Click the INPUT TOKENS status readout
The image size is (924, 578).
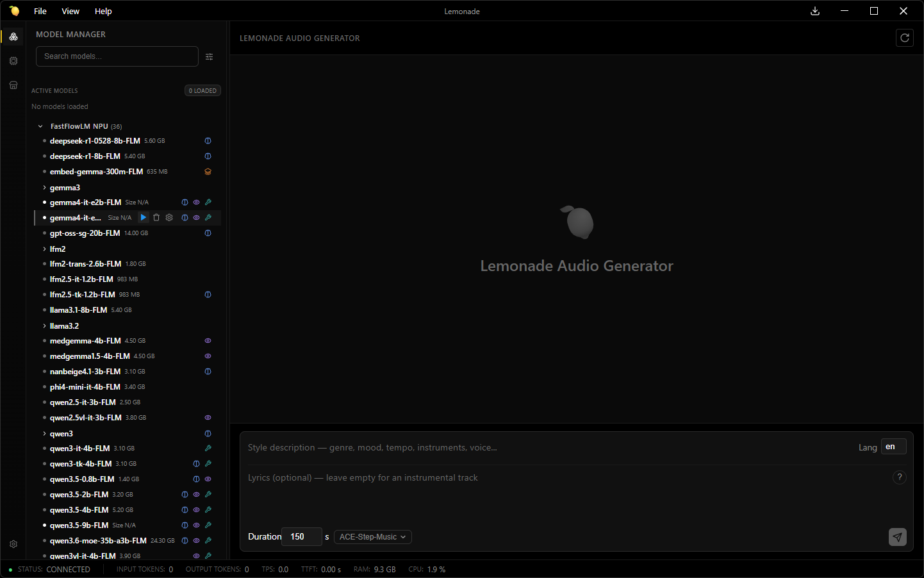pyautogui.click(x=145, y=569)
